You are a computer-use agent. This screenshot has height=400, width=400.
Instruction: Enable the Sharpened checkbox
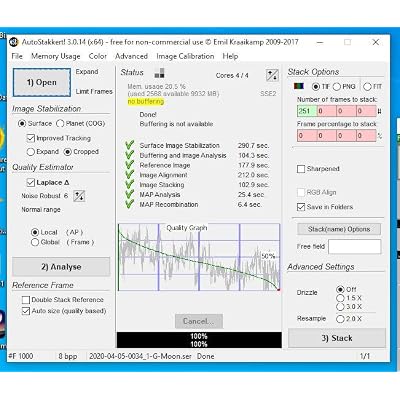pos(301,169)
